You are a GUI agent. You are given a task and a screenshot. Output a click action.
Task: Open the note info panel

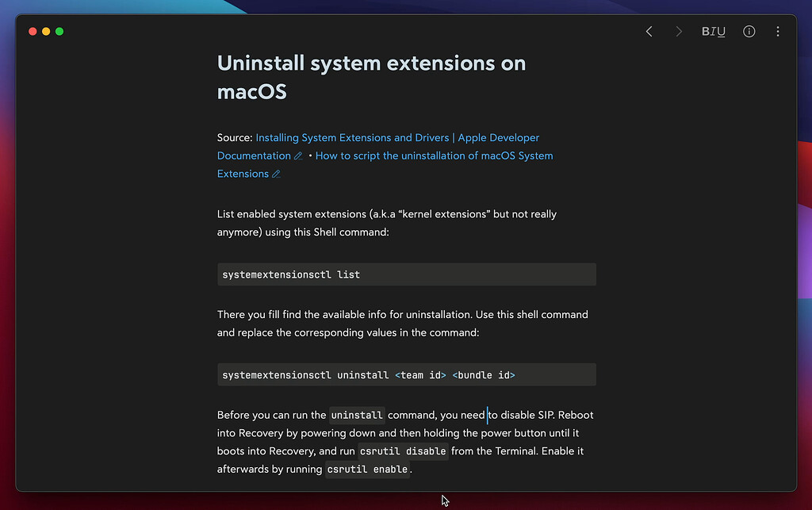(749, 31)
